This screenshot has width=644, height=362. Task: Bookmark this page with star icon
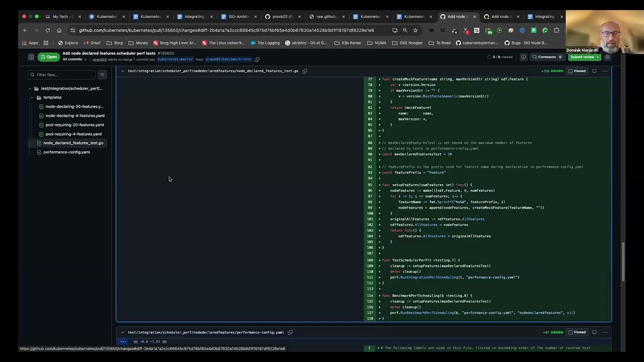415,30
